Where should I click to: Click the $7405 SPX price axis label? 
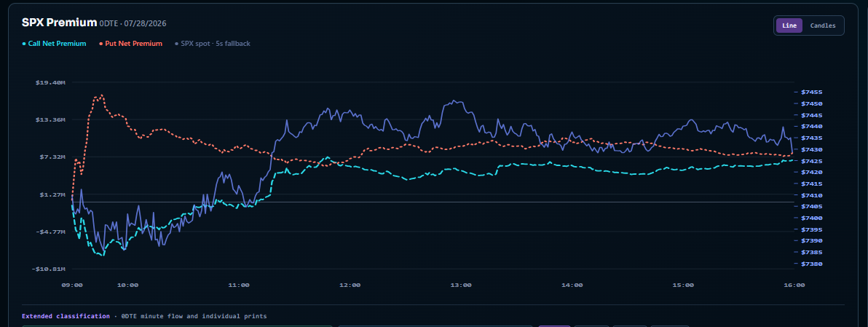pos(811,207)
